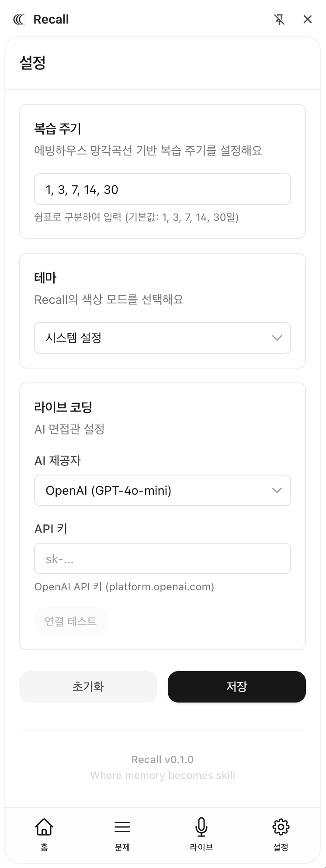Click the Recall crescent logo icon
The height and width of the screenshot is (868, 326).
tap(19, 19)
